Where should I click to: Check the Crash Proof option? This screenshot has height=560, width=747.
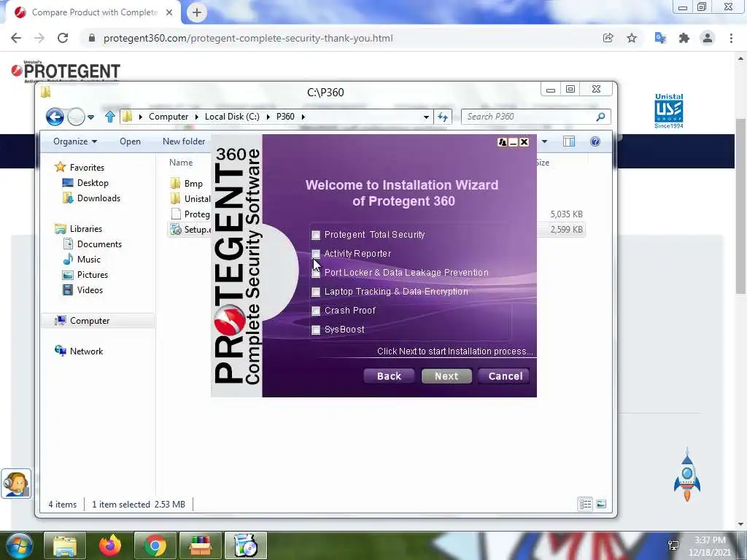[316, 311]
